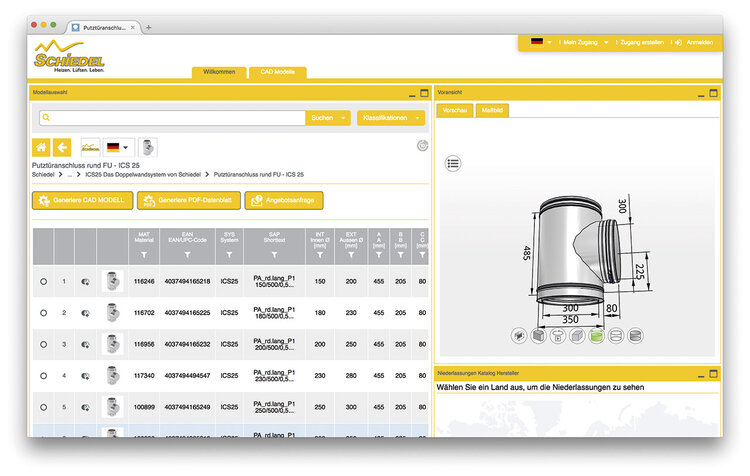This screenshot has height=476, width=750.
Task: Select the radio button for row 2
Action: tap(43, 313)
